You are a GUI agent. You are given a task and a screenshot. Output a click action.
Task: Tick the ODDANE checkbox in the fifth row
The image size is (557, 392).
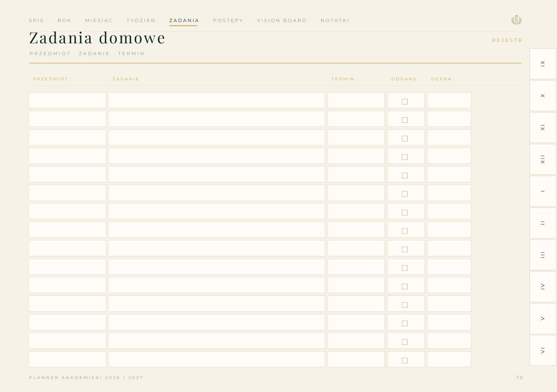(405, 176)
